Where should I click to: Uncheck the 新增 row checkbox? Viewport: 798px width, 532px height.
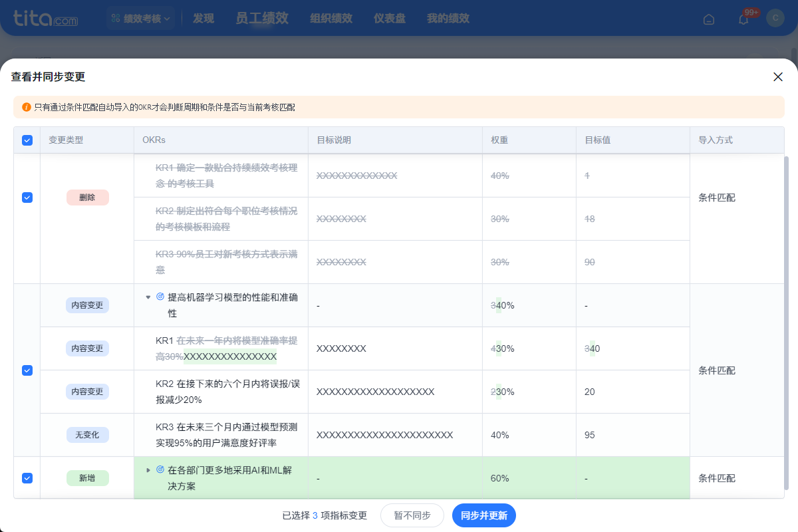[x=27, y=478]
